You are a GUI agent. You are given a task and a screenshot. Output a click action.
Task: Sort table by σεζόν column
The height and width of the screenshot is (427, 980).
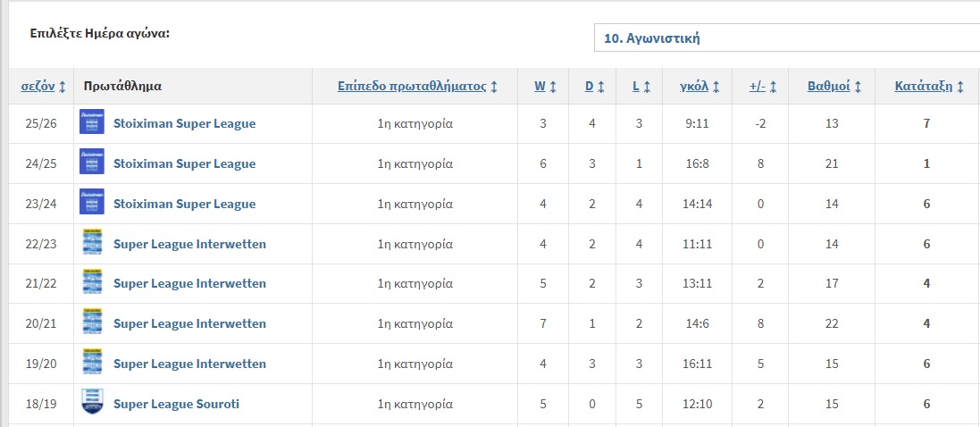pyautogui.click(x=43, y=87)
